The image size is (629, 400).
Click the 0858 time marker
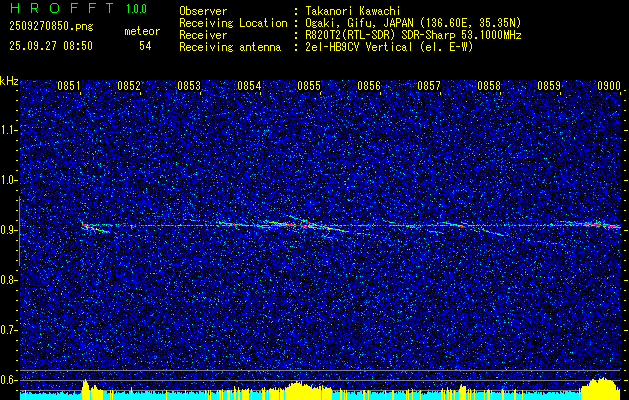coord(489,86)
